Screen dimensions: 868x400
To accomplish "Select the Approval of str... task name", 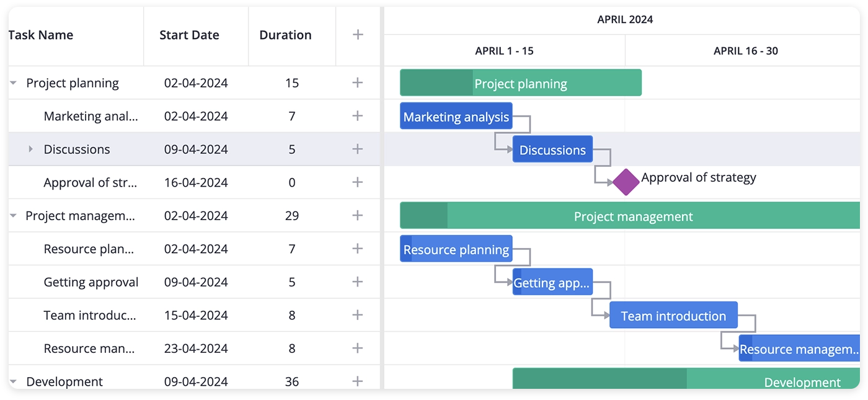I will (x=91, y=182).
